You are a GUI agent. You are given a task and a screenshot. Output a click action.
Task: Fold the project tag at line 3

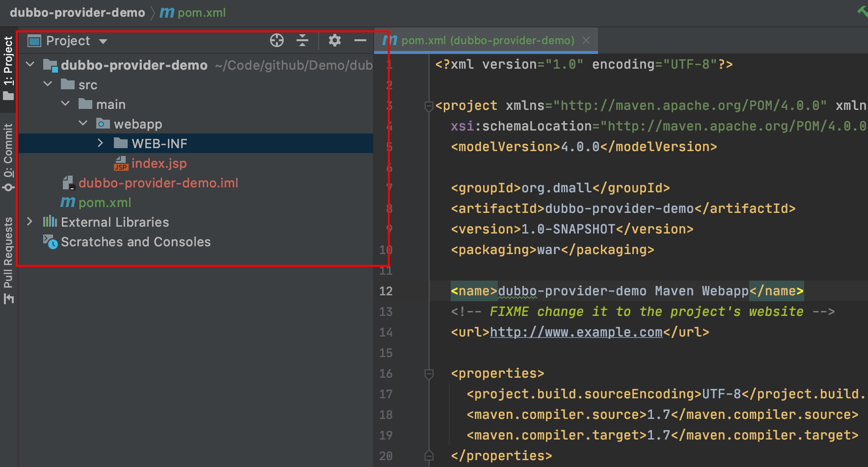click(429, 105)
